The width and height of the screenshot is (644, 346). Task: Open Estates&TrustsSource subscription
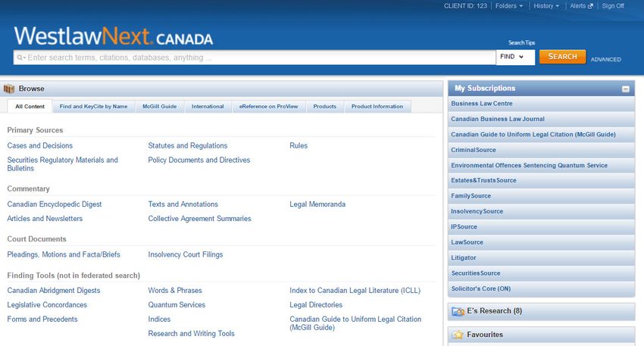coord(483,181)
